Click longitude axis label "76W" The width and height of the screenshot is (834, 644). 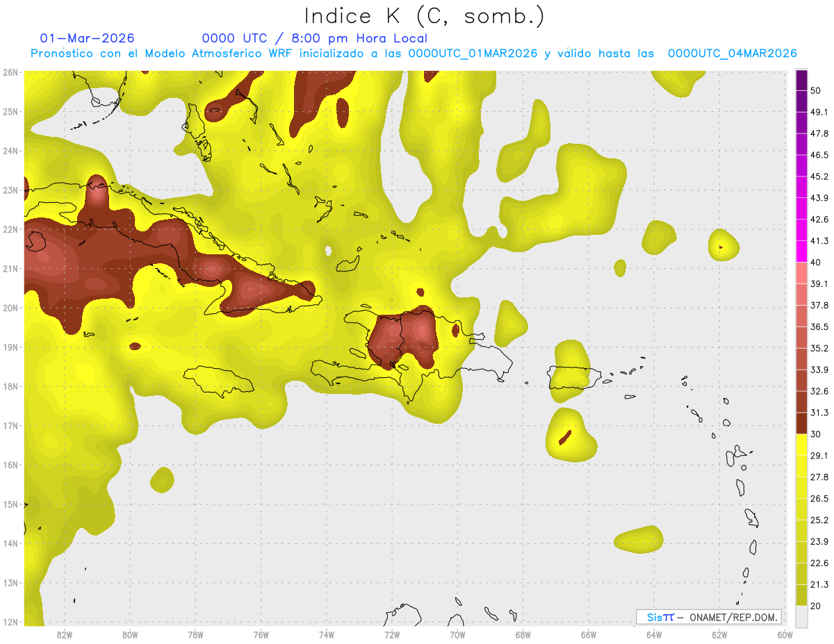(261, 634)
